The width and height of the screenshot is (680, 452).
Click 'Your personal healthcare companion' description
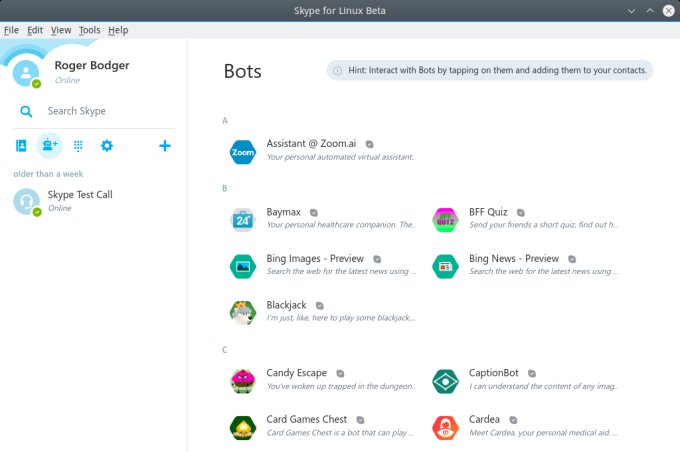341,225
